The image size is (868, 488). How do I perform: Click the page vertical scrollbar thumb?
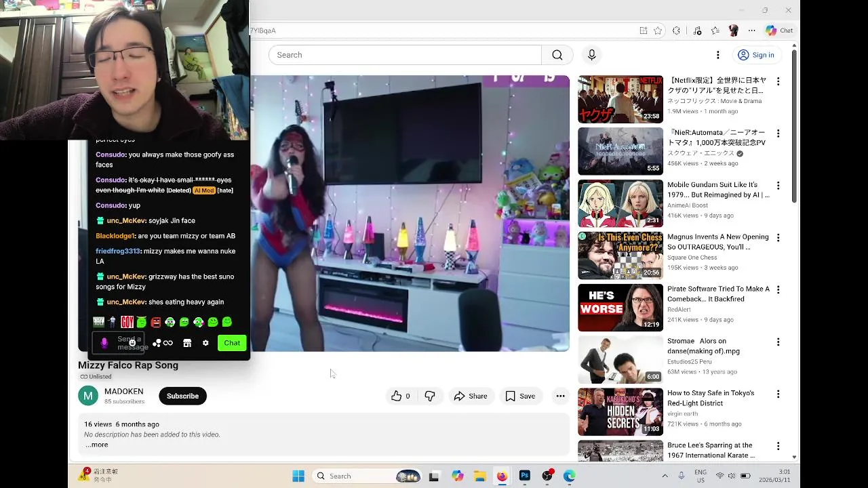[x=794, y=126]
